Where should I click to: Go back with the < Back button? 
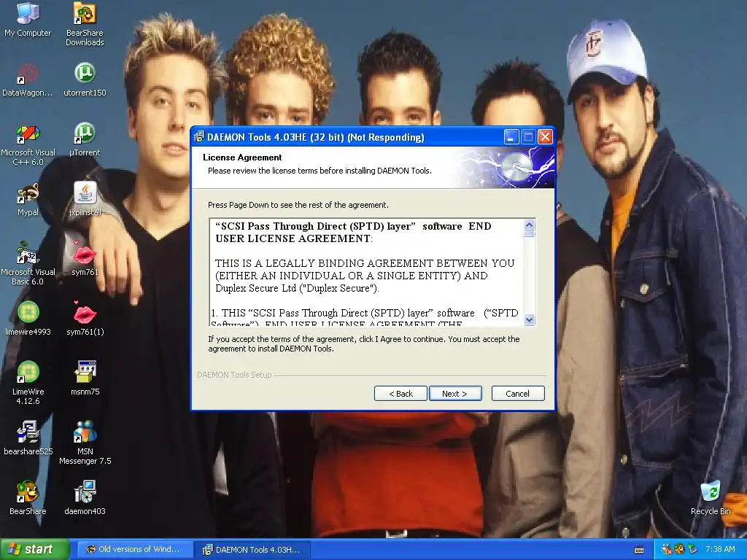(400, 393)
